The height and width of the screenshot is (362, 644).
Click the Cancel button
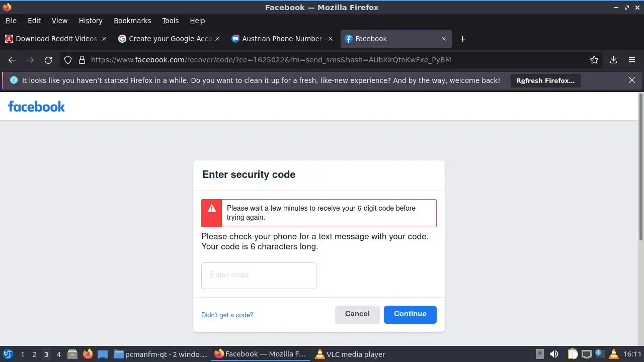click(357, 314)
